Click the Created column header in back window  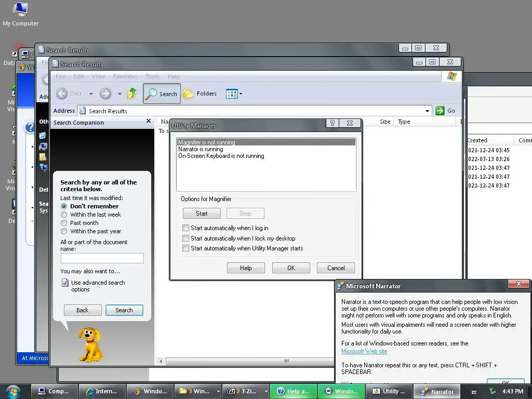[489, 140]
